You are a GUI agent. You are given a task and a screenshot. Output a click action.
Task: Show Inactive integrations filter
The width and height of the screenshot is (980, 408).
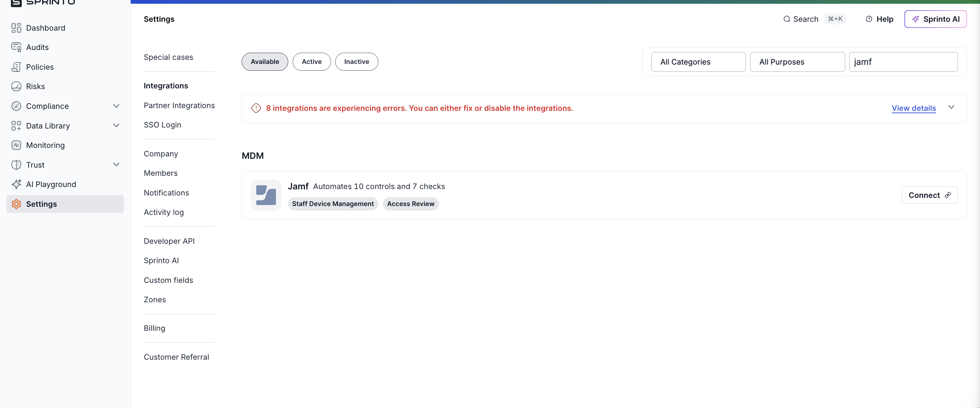[x=356, y=62]
